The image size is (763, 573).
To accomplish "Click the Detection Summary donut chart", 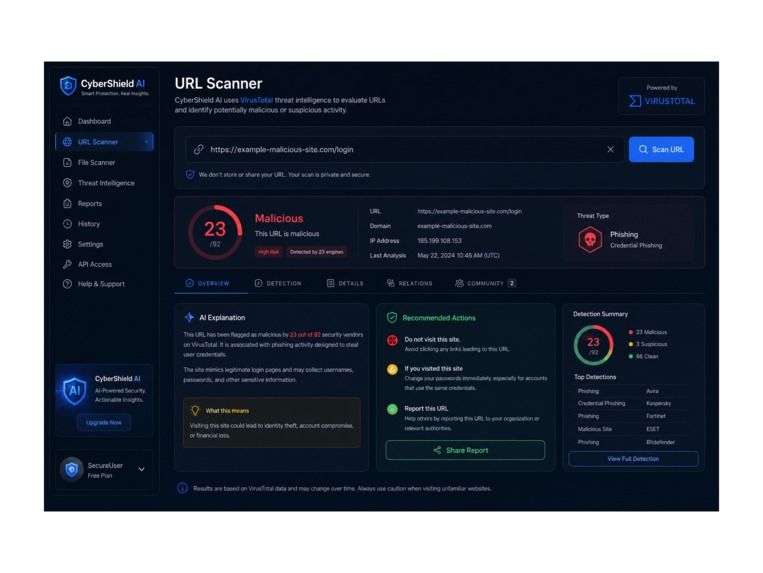I will pyautogui.click(x=593, y=345).
